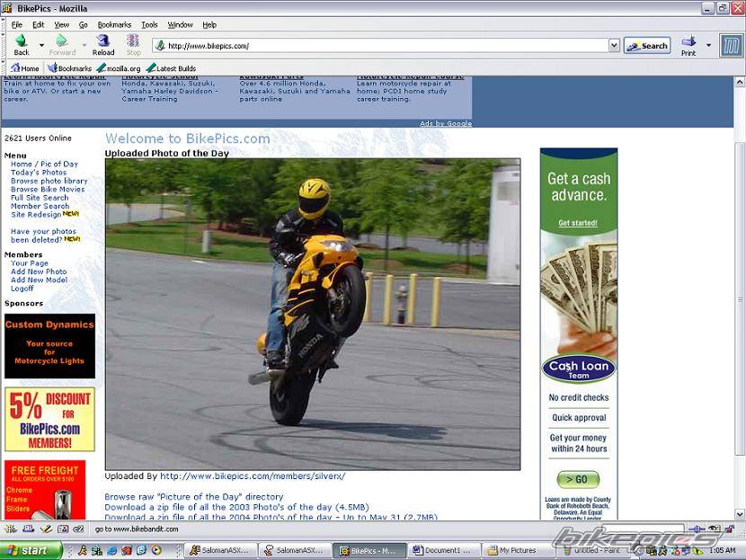746x560 pixels.
Task: Open Browse Bike Movies link
Action: pos(48,189)
